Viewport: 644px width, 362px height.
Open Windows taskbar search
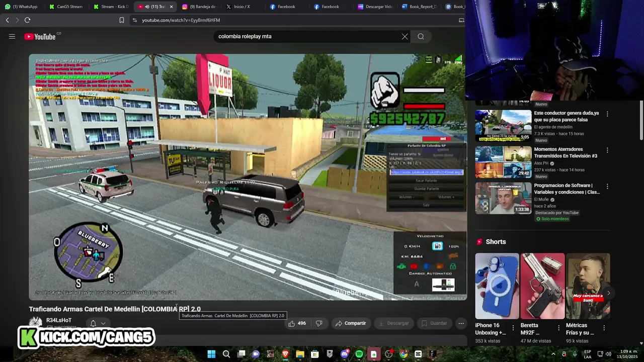(x=226, y=354)
